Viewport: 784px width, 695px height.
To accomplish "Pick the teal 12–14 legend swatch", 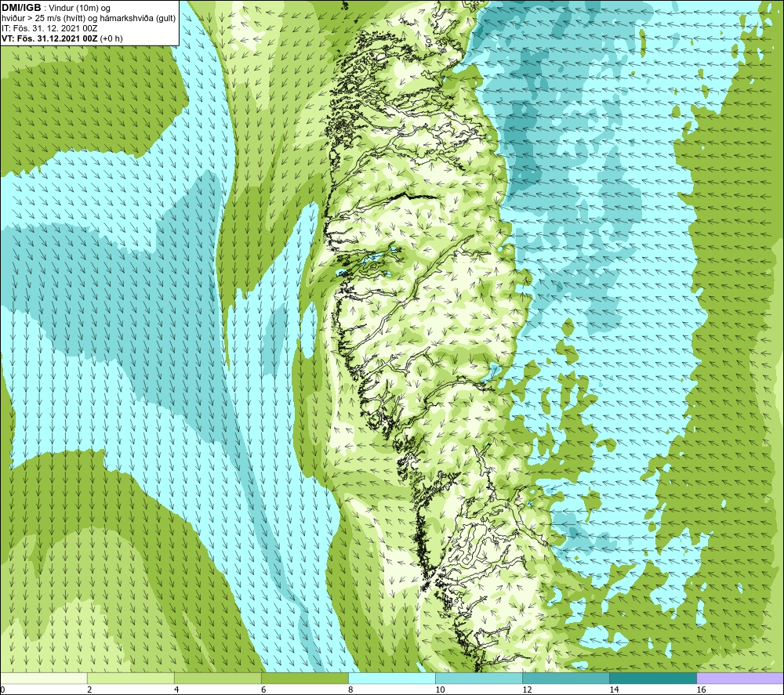I will (x=565, y=678).
